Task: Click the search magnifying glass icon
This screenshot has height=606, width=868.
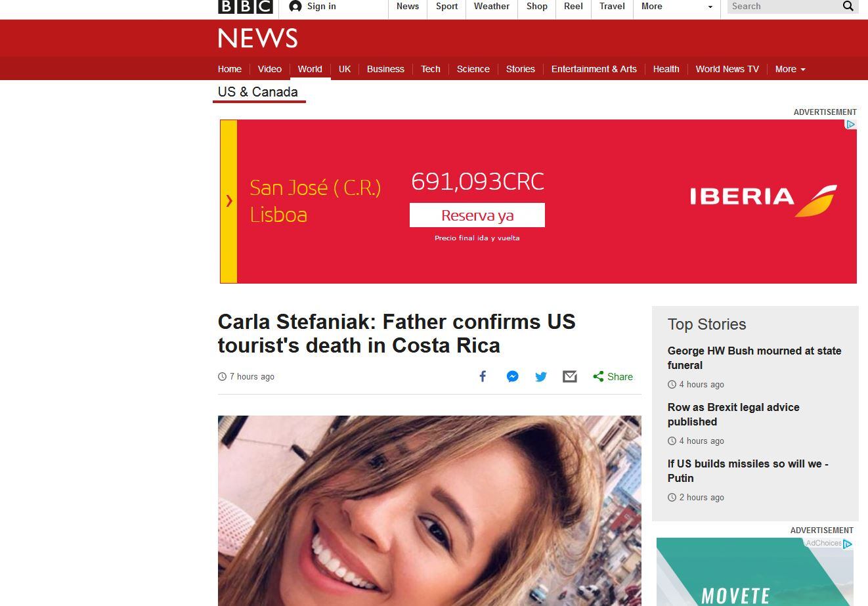Action: click(x=848, y=6)
